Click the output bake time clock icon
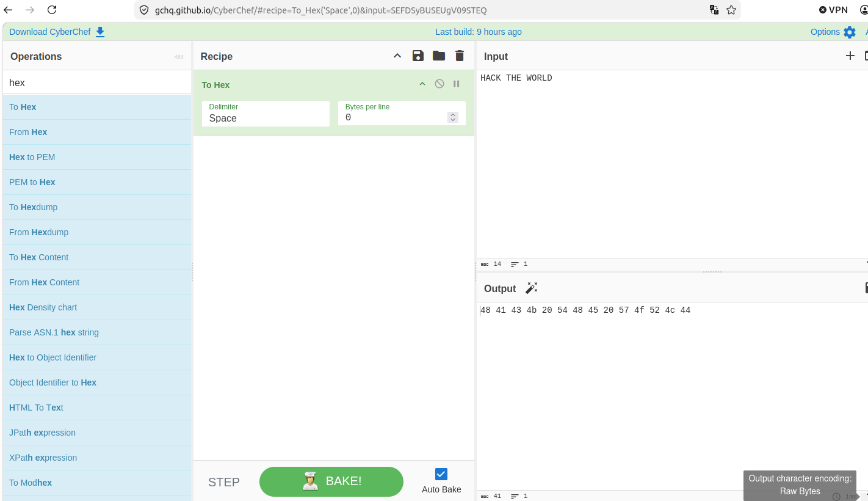This screenshot has width=868, height=501. click(836, 497)
